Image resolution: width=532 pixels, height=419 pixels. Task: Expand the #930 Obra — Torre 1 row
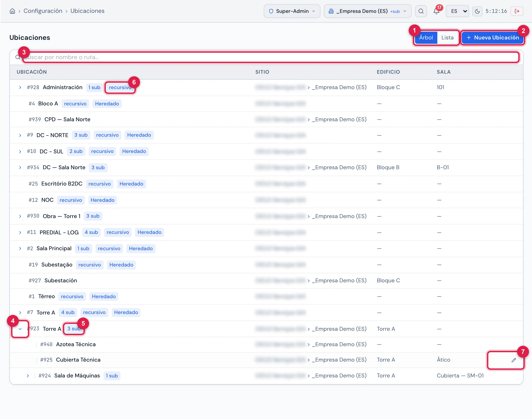[x=20, y=216]
